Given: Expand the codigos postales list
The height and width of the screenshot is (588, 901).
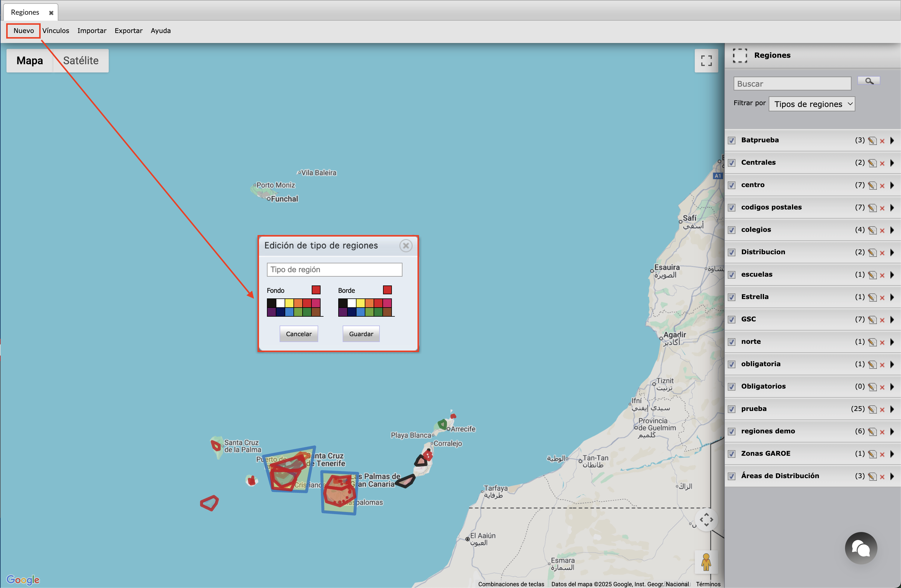Looking at the screenshot, I should click(892, 207).
